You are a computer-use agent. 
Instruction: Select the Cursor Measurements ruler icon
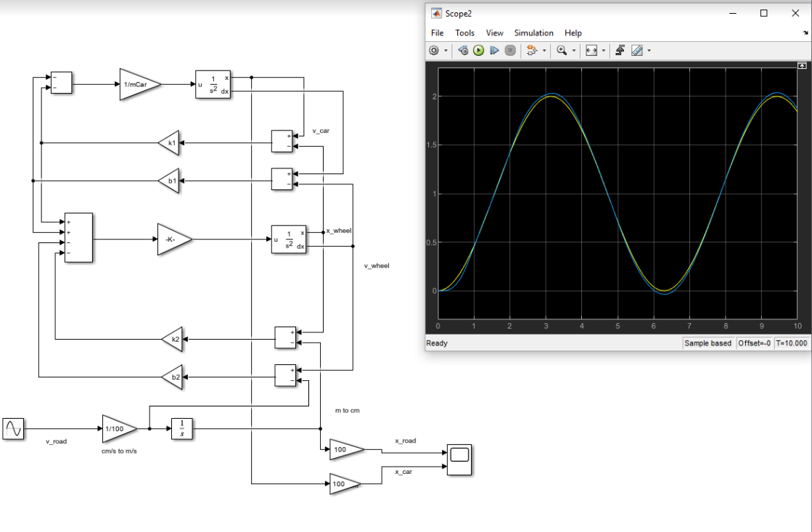[x=636, y=50]
